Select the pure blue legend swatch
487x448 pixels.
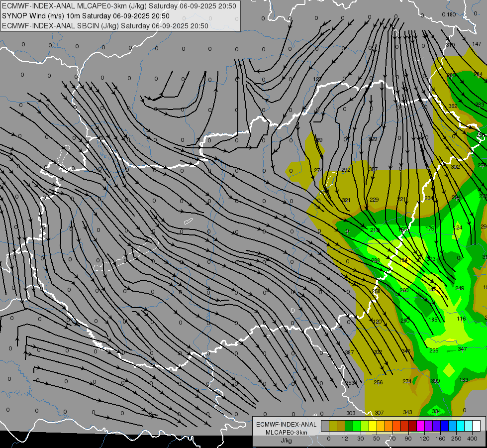point(444,426)
